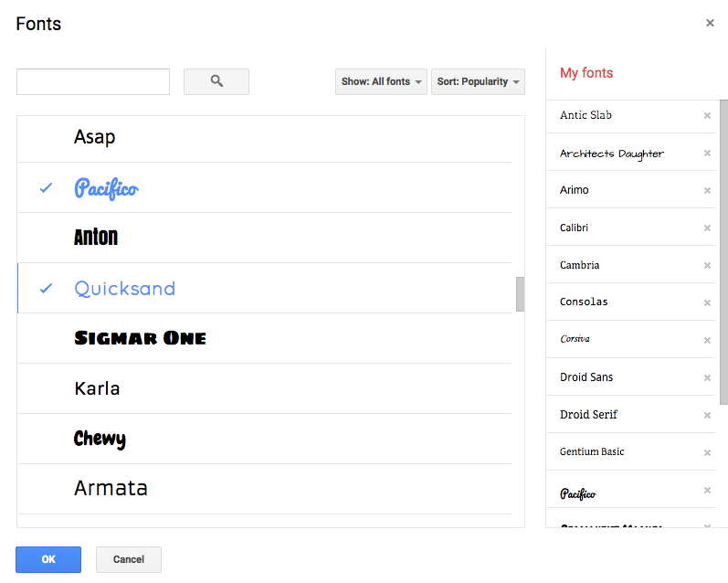The width and height of the screenshot is (728, 583).
Task: Select Architects Daughter in My fonts
Action: tap(611, 154)
